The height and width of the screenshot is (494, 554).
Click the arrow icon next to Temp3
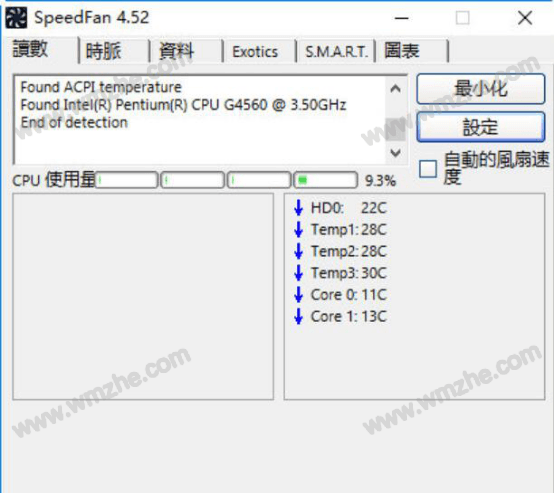pyautogui.click(x=299, y=273)
